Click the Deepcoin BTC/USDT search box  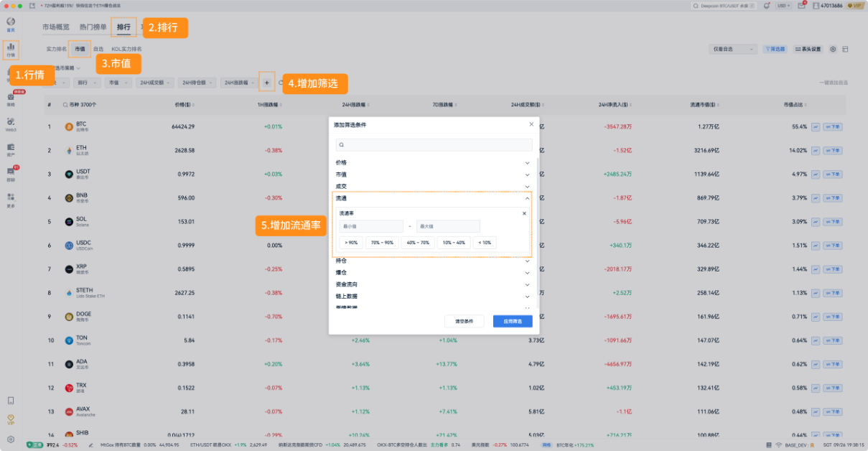coord(724,5)
